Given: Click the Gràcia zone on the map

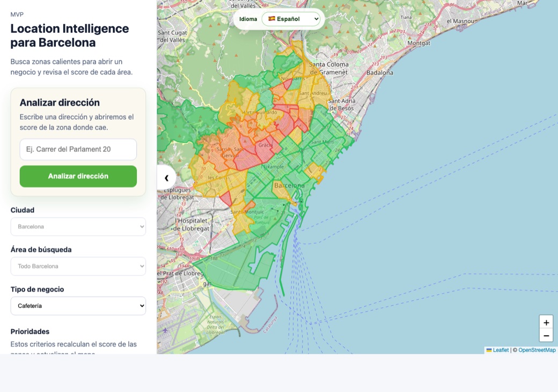Looking at the screenshot, I should pos(265,145).
